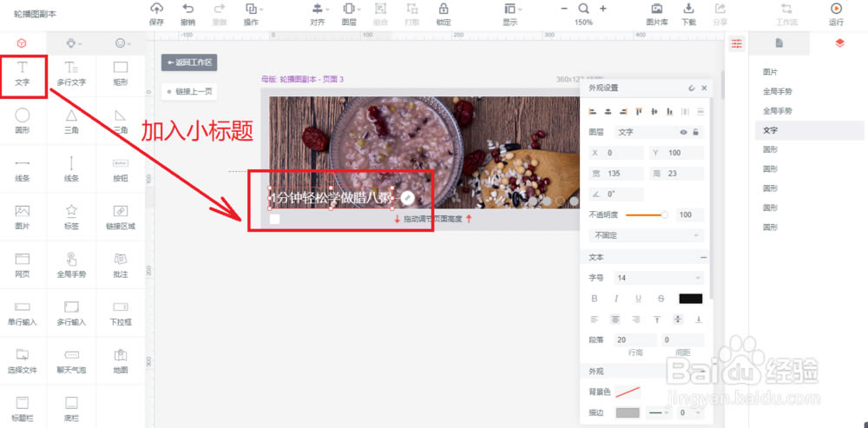Select the 聊天气泡 chat bubble widget
Viewport: 868px width, 428px height.
point(71,362)
